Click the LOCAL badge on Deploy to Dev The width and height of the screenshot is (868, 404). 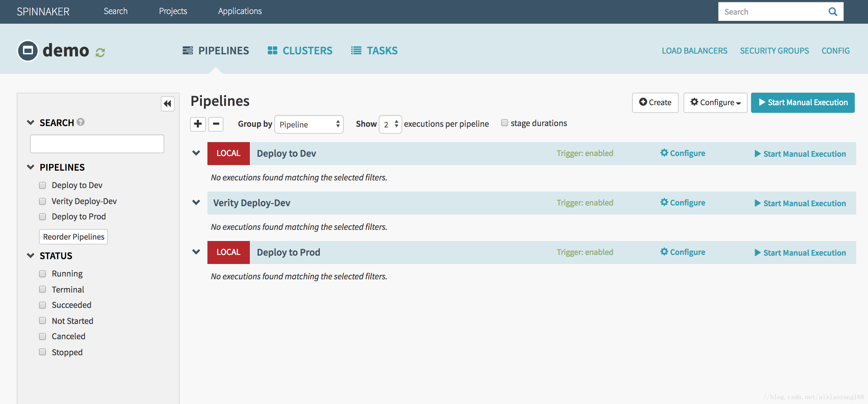pos(229,153)
